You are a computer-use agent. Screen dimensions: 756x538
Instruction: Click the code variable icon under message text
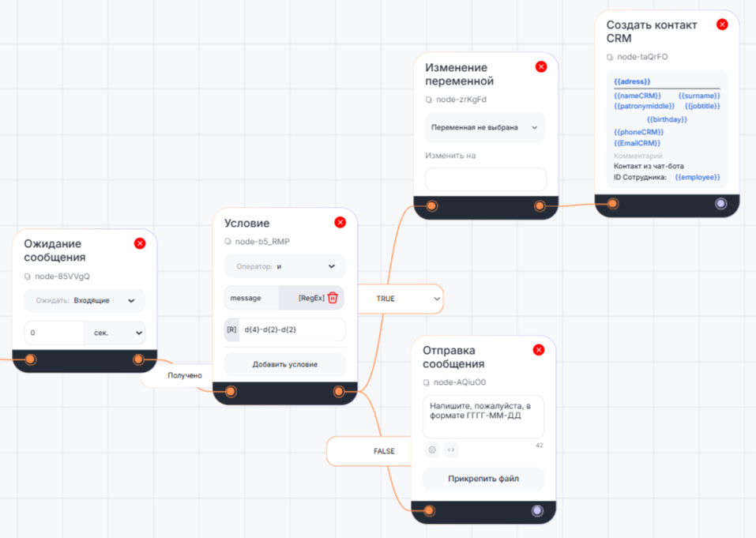tap(451, 450)
